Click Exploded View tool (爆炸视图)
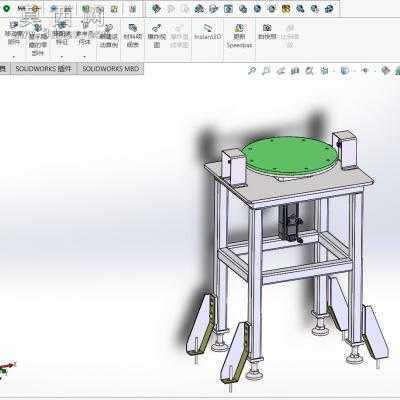 click(157, 36)
